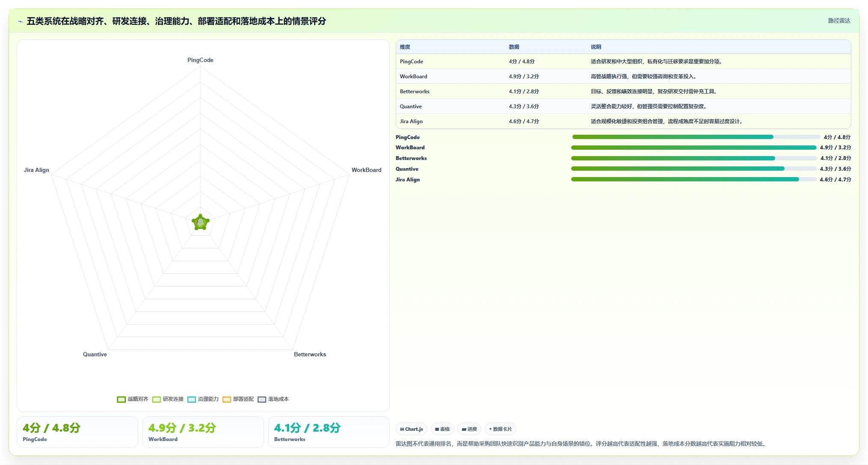Click the Jira Align axis label on the radar
Screen dimensions: 868x465
tap(36, 170)
